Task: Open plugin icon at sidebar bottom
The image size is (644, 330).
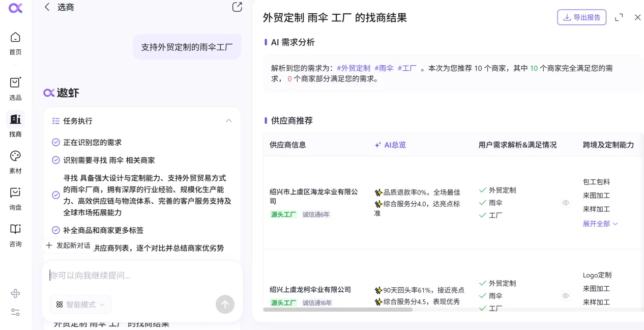Action: (15, 293)
